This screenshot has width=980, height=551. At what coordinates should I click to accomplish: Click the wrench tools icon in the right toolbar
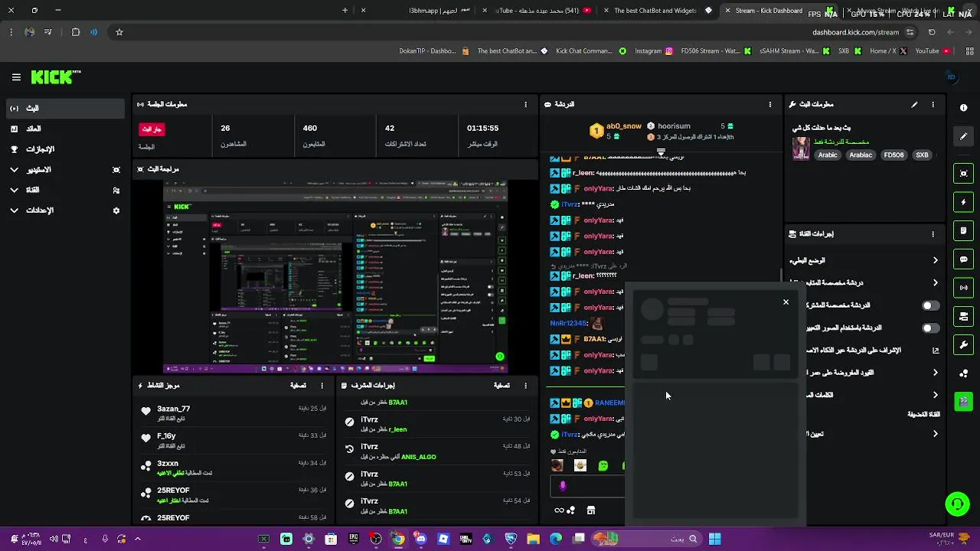964,344
